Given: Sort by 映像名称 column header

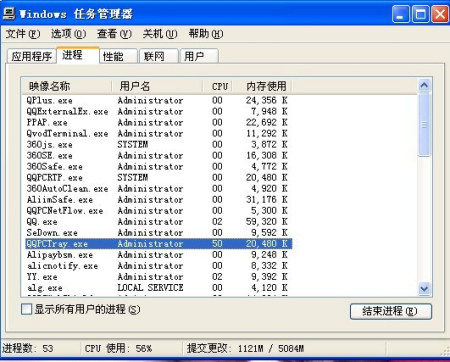Looking at the screenshot, I should pos(66,86).
